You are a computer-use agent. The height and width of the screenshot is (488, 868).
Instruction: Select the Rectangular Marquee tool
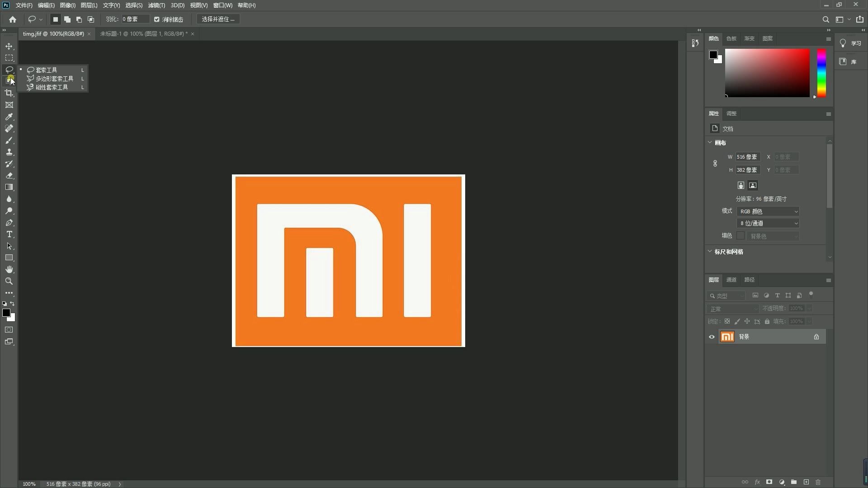[x=9, y=58]
